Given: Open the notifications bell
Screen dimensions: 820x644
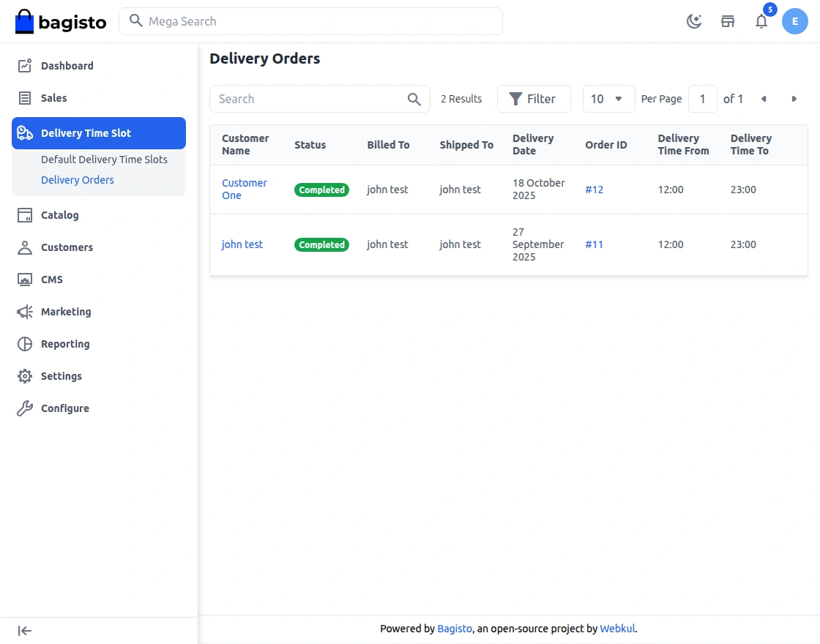Looking at the screenshot, I should [x=761, y=21].
